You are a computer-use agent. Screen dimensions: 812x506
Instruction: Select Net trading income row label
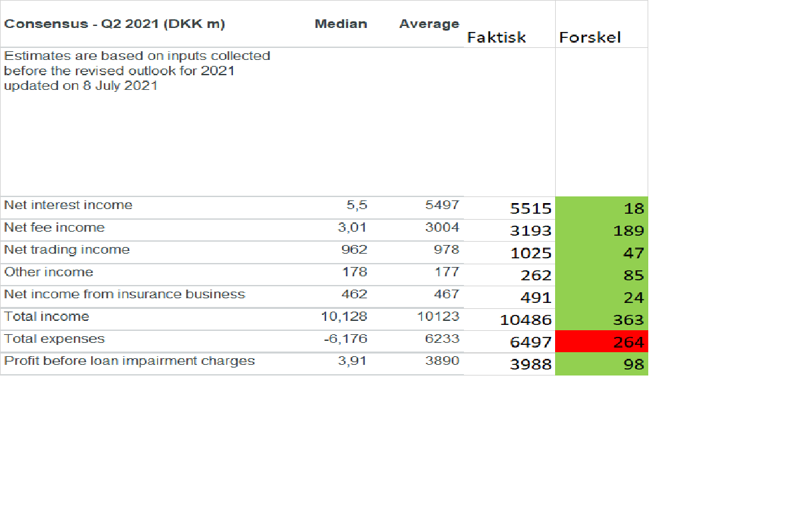click(x=67, y=250)
